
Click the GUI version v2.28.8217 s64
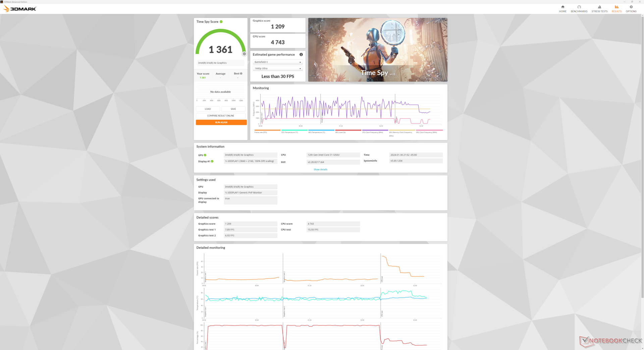pyautogui.click(x=333, y=162)
